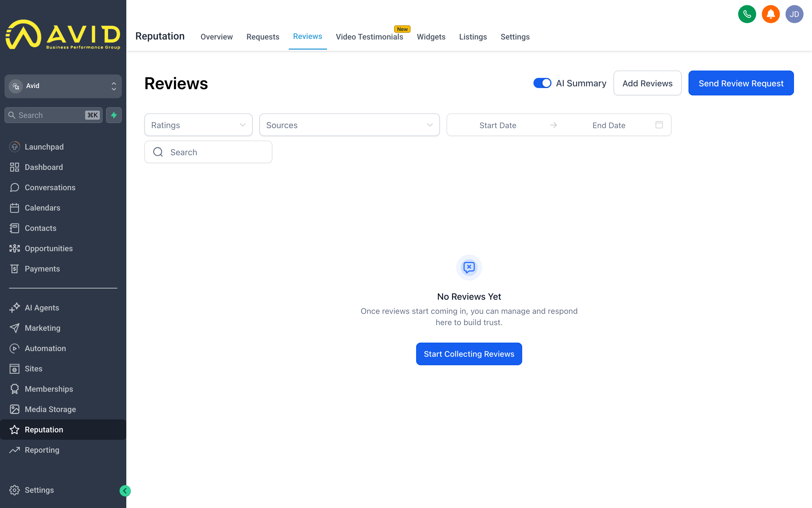Click the Memberships badge icon
812x508 pixels.
tap(14, 389)
